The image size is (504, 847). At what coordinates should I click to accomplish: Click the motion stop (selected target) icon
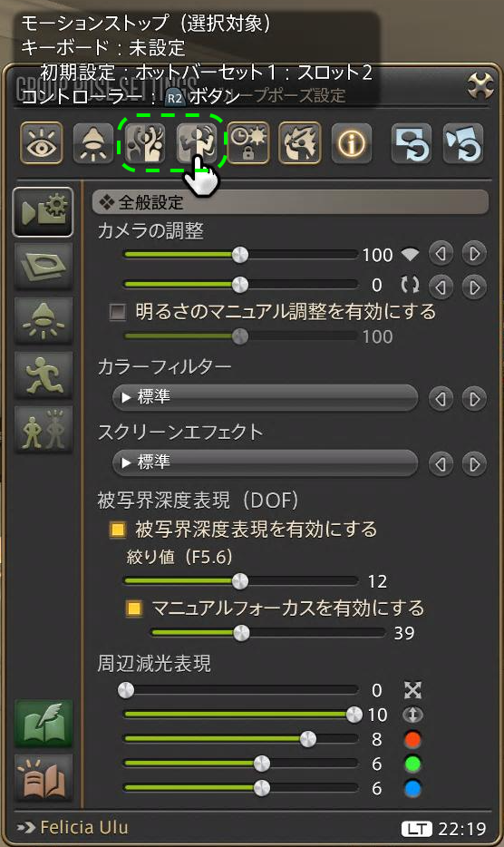(x=198, y=143)
